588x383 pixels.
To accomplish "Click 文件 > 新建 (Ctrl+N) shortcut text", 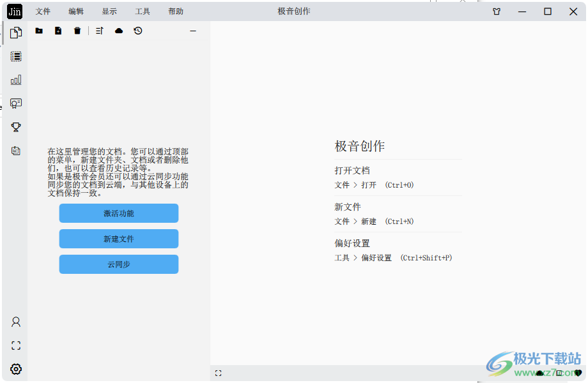I will coord(375,222).
